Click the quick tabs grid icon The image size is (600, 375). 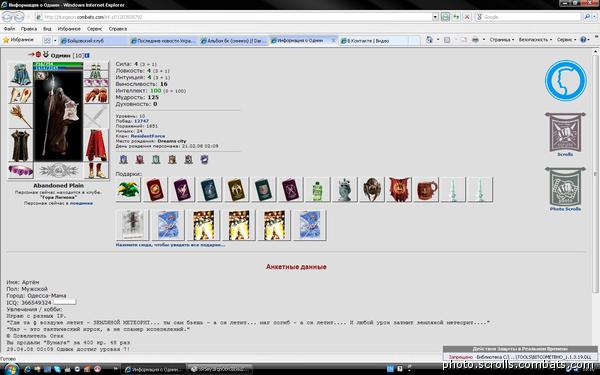tap(47, 40)
